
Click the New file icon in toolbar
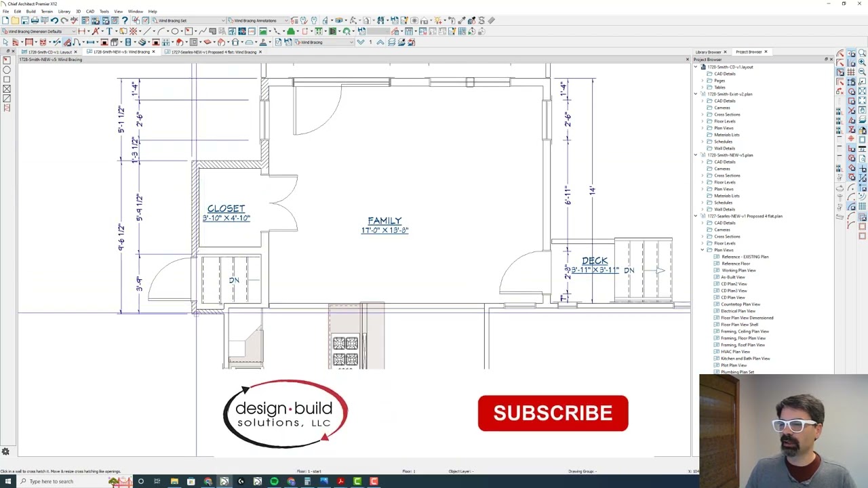(x=5, y=20)
